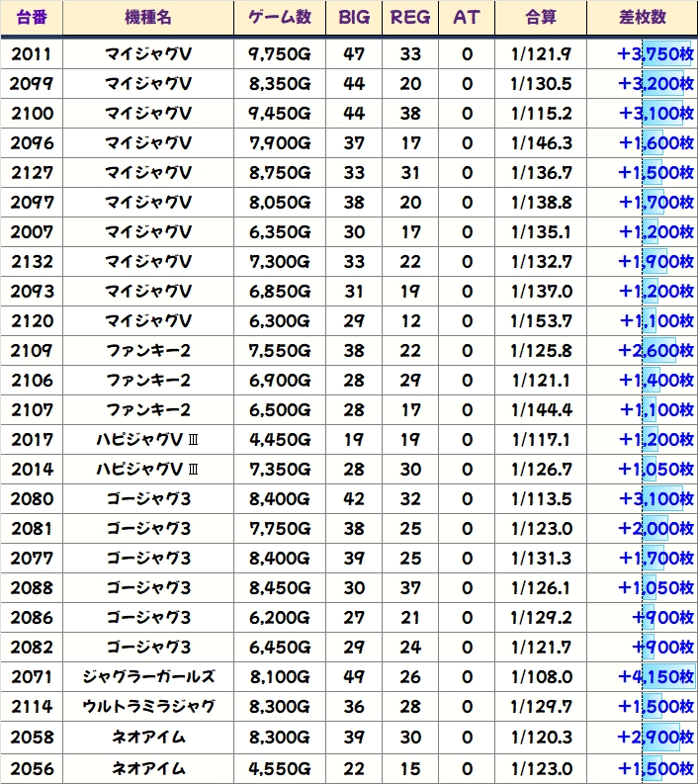The image size is (698, 784).
Task: Click the 合算 column header
Action: coord(541,18)
